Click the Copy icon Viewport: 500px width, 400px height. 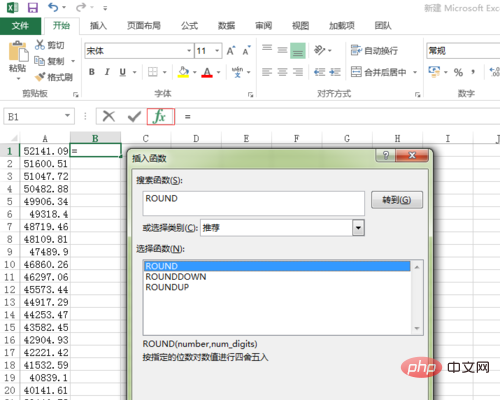39,61
